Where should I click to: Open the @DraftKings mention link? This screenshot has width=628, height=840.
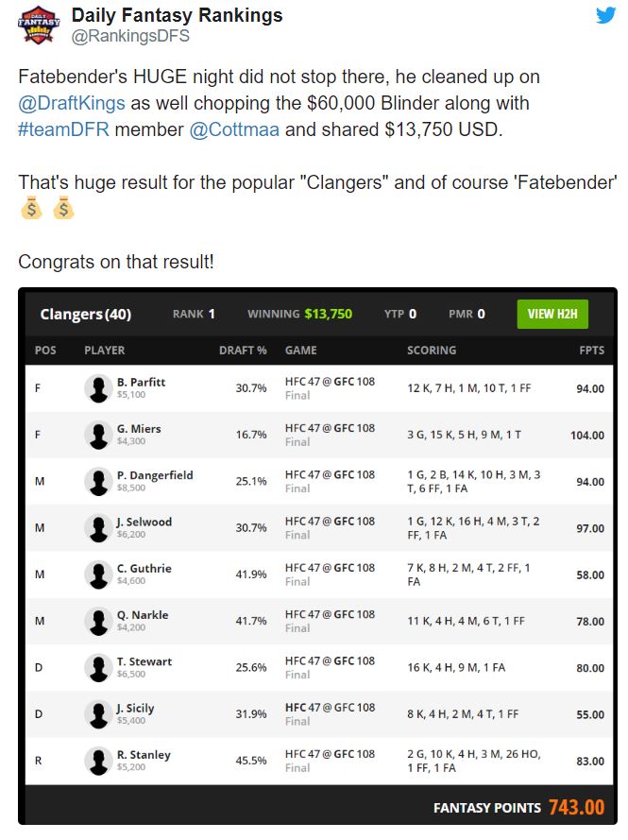point(72,103)
